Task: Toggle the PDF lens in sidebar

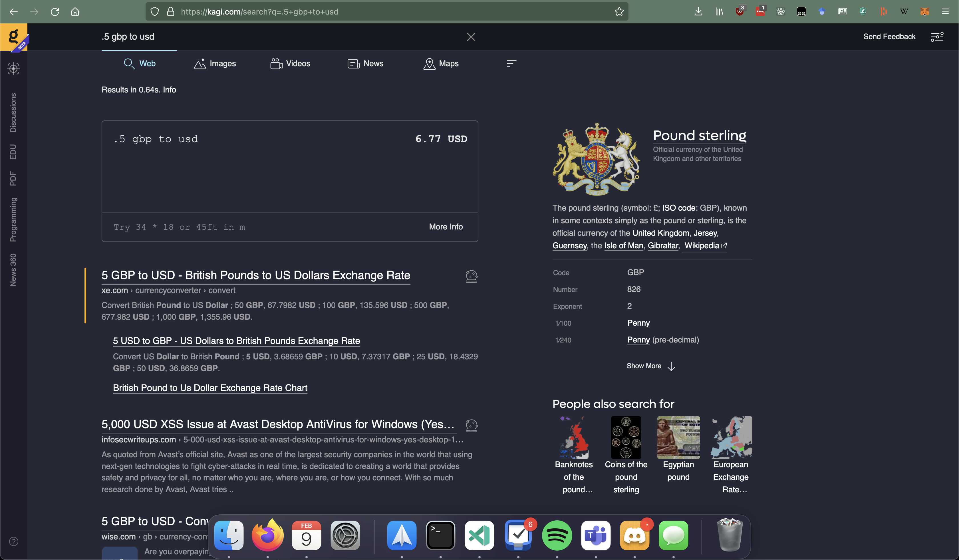Action: click(13, 178)
